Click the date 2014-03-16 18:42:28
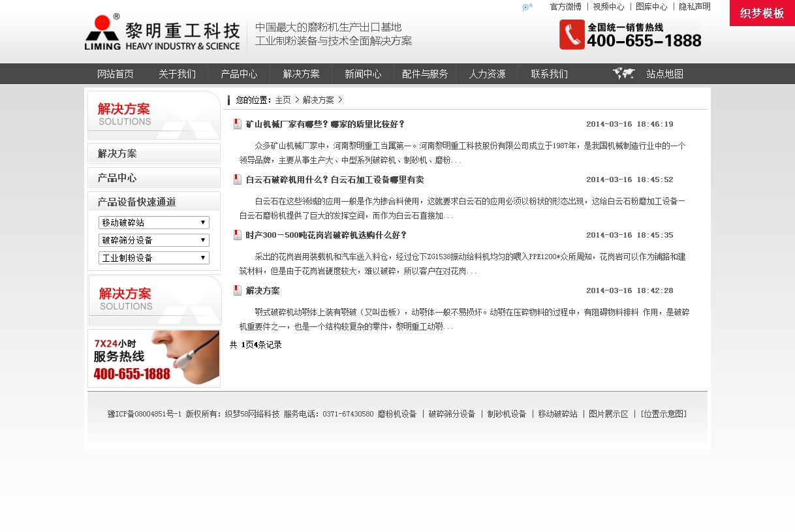The image size is (795, 532). 629,290
